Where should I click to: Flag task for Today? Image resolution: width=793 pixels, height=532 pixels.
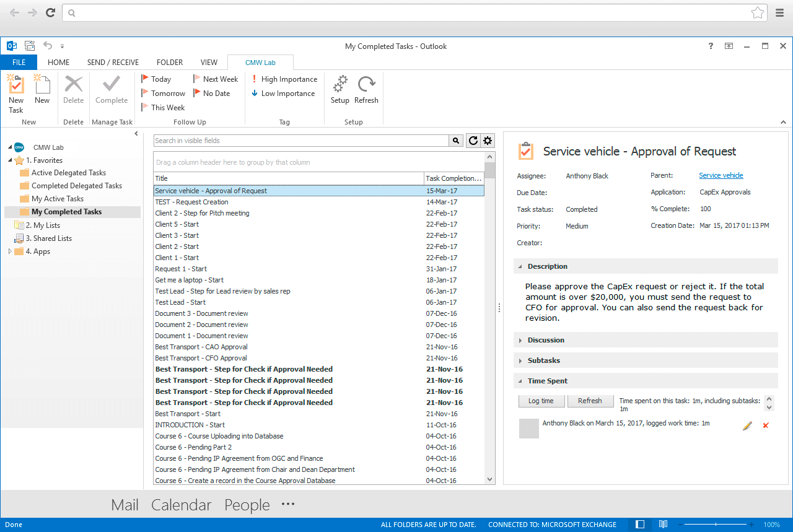click(156, 79)
